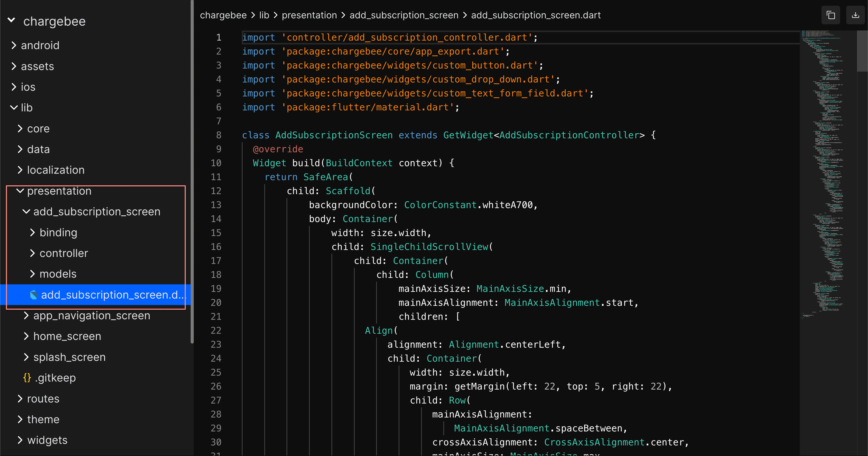Select add_subscription_screen.d... file in tree
868x456 pixels.
click(95, 295)
